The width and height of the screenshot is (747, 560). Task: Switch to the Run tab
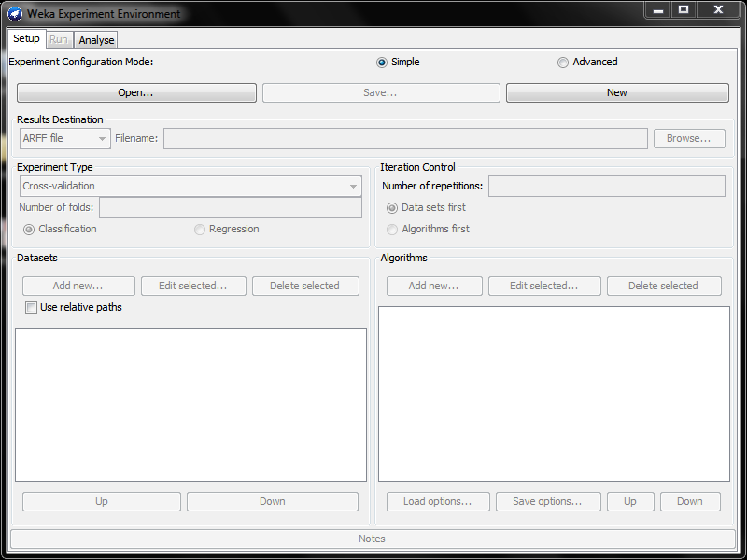click(x=59, y=39)
